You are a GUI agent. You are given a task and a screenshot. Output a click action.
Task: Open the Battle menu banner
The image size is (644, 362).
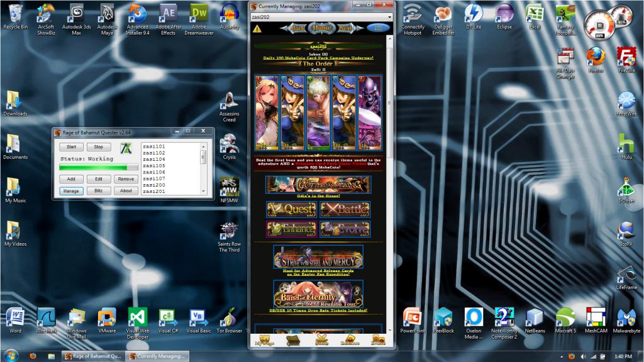(345, 209)
